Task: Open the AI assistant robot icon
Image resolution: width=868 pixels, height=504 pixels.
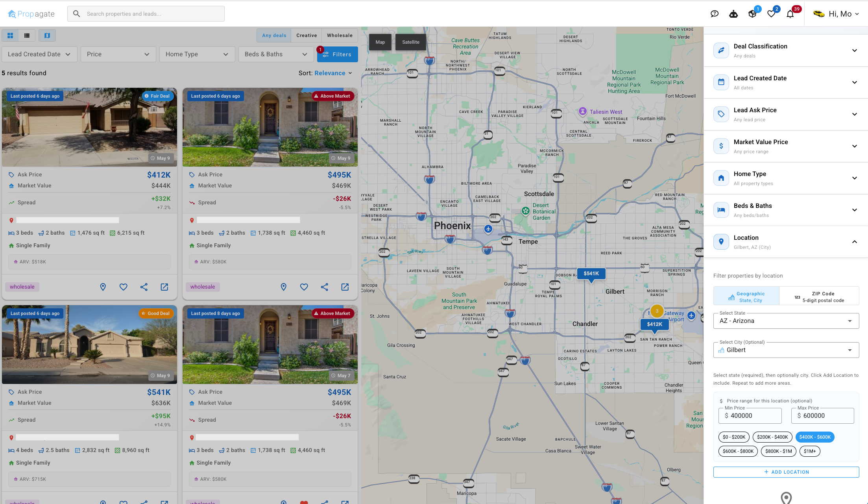Action: pos(733,14)
